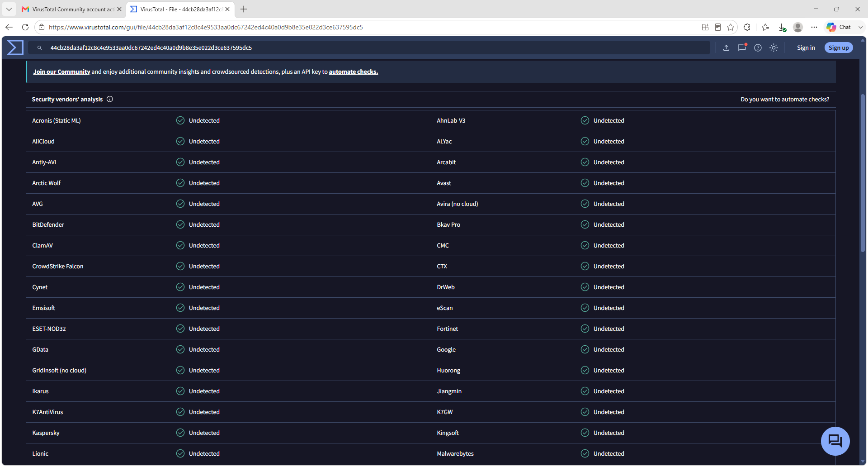This screenshot has width=868, height=467.
Task: Click the ClamAV vendor name
Action: (x=42, y=245)
